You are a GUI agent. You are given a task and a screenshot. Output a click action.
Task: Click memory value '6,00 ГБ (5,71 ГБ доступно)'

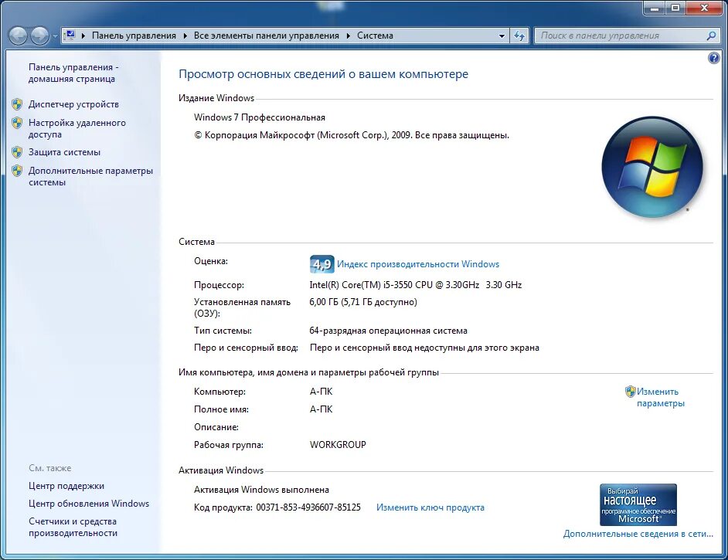tap(363, 302)
